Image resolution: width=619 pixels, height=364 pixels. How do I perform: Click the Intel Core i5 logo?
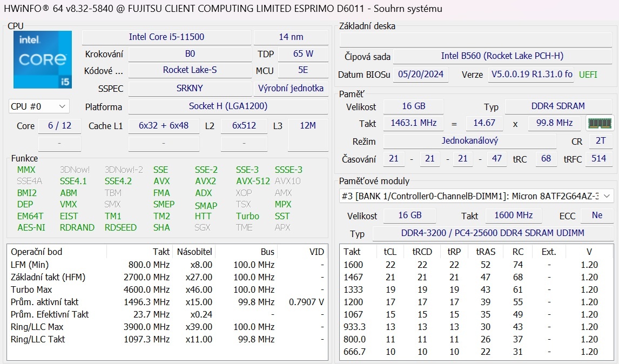43,59
